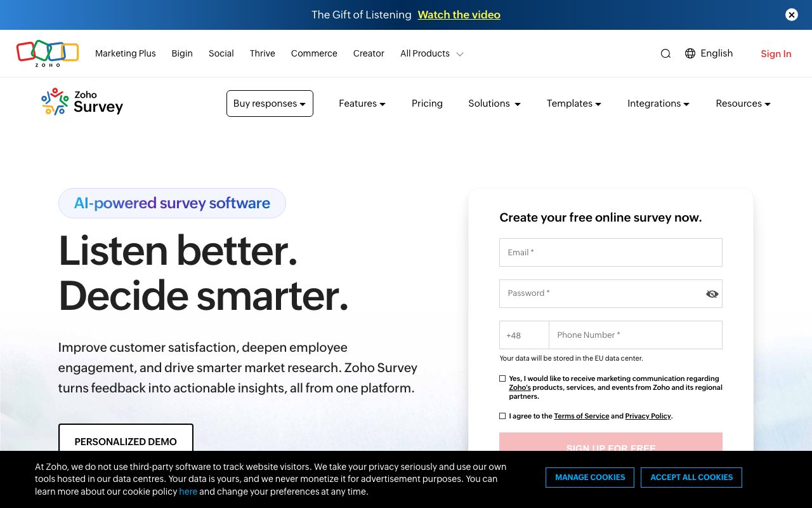
Task: Click Accept All Cookies button
Action: pyautogui.click(x=691, y=478)
